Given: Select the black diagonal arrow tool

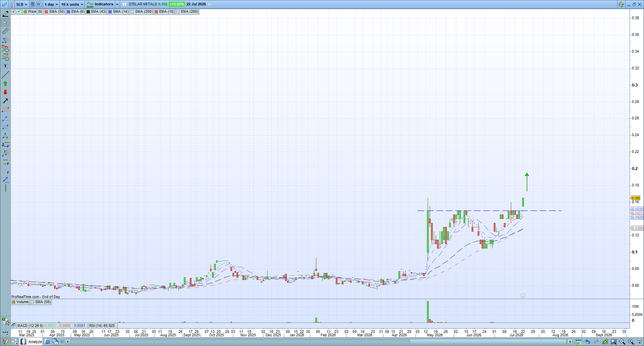Looking at the screenshot, I should [5, 101].
